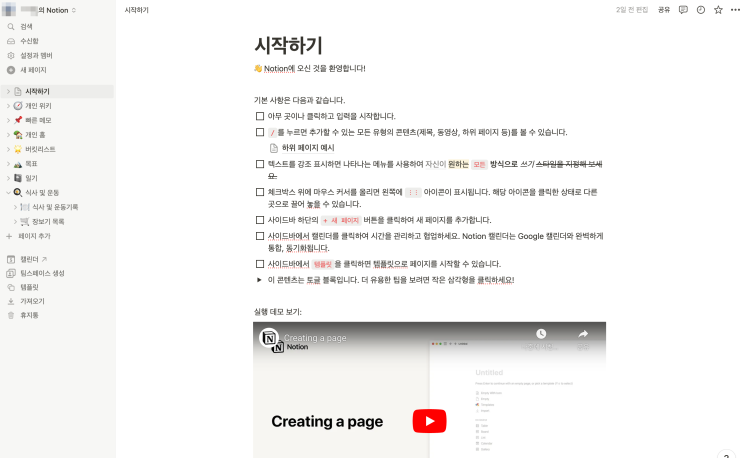
Task: Click the 시작하기 page title heading
Action: 288,45
